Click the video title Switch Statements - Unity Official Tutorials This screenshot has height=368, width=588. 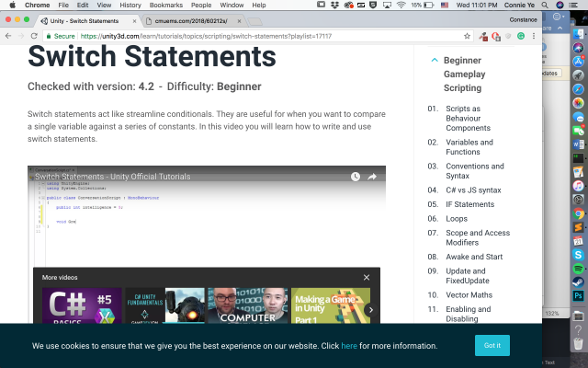pos(112,177)
